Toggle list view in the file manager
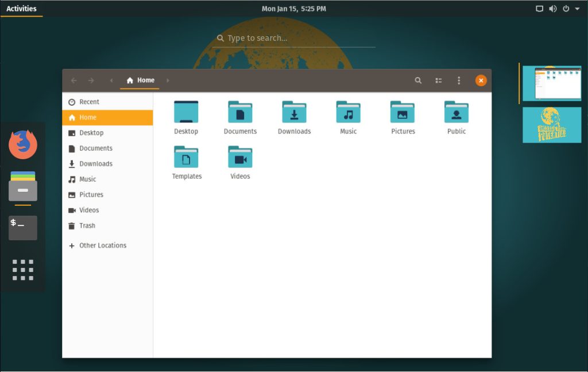Viewport: 588px width, 372px height. (439, 80)
